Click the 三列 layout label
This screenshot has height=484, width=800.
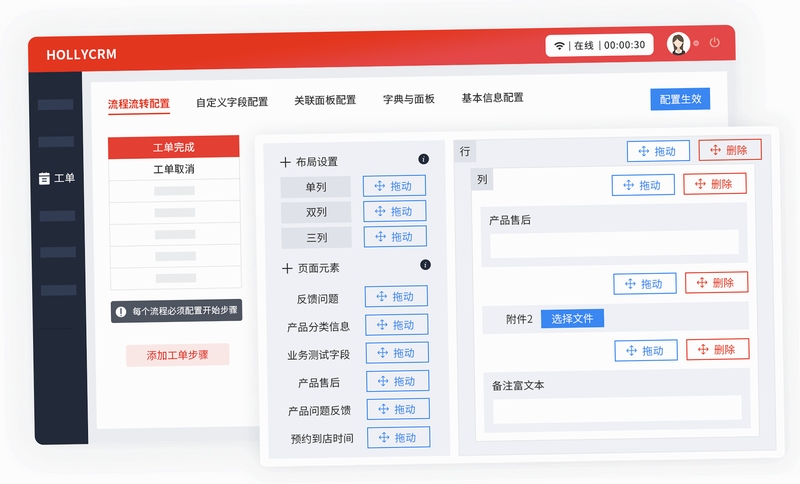(317, 238)
